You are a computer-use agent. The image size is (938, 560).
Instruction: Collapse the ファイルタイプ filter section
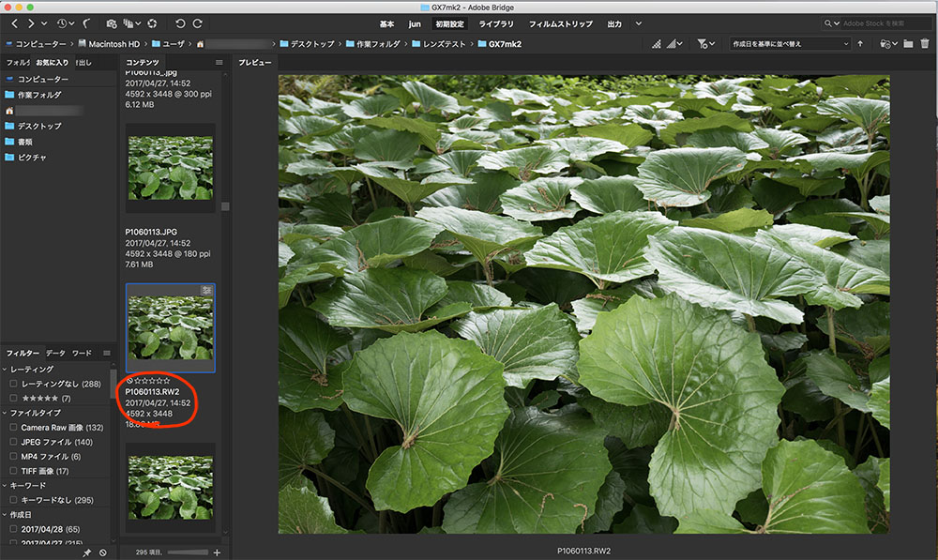click(4, 413)
